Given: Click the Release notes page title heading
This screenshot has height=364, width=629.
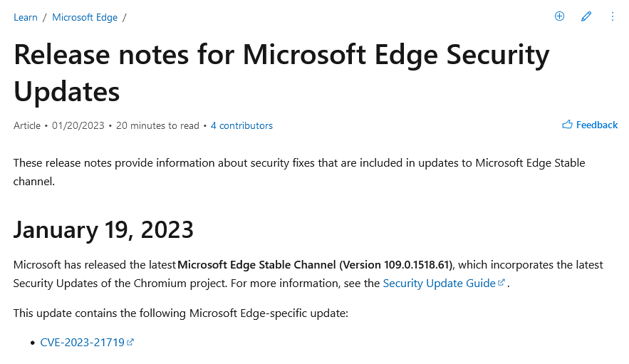Looking at the screenshot, I should (x=281, y=73).
